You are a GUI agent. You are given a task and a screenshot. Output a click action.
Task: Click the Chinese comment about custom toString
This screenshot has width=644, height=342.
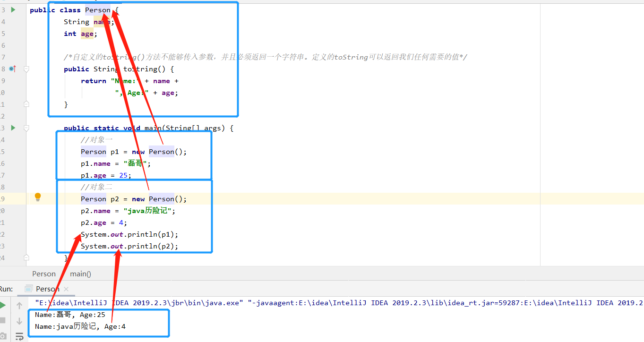tap(266, 57)
